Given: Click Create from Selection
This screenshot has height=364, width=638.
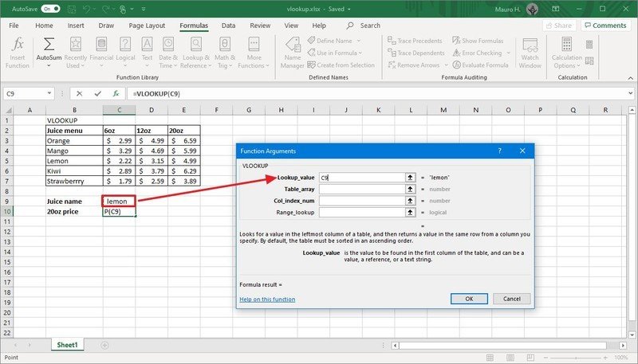Looking at the screenshot, I should click(341, 65).
